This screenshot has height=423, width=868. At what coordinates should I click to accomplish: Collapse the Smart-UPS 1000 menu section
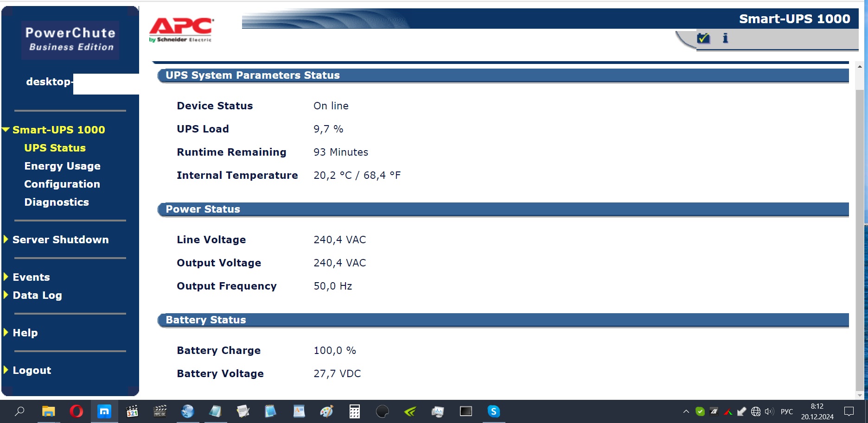6,130
